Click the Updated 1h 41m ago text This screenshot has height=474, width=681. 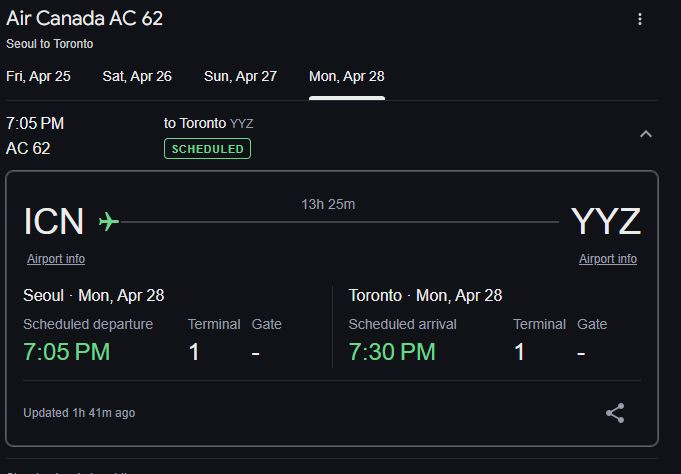coord(79,413)
